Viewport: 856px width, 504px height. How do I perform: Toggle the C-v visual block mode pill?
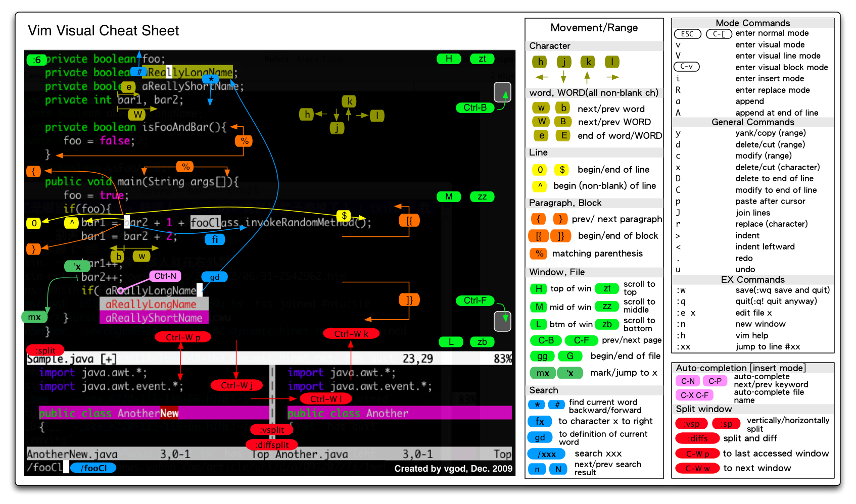pyautogui.click(x=686, y=66)
